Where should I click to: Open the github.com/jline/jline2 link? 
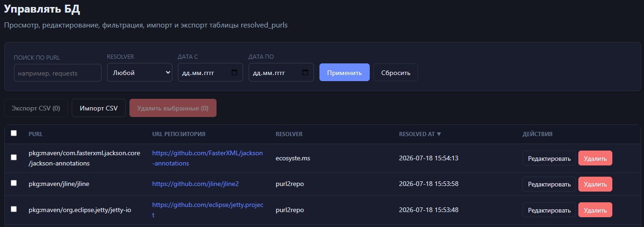click(x=195, y=184)
